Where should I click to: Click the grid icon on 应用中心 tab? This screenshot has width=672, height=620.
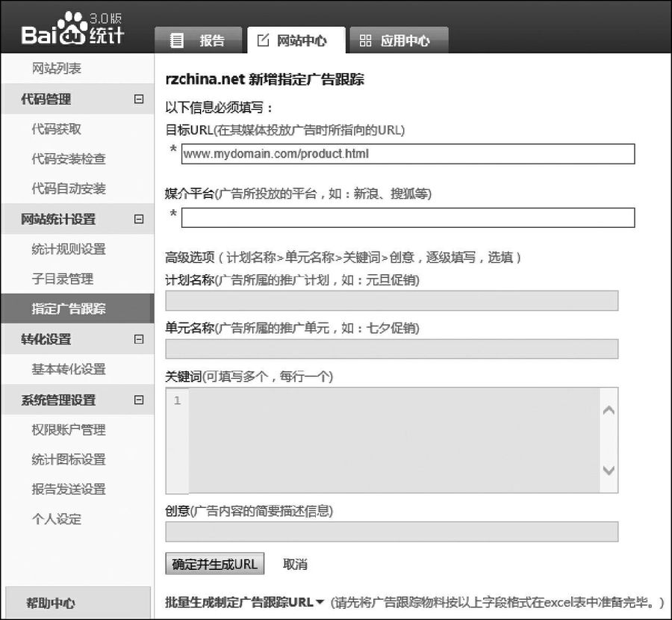365,41
